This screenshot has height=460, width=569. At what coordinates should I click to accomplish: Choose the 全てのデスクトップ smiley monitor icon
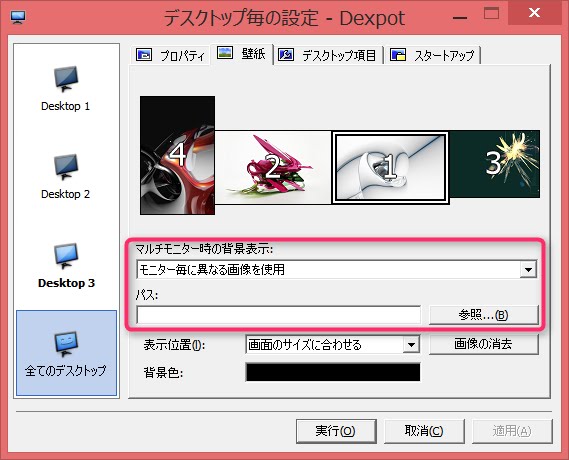pyautogui.click(x=66, y=344)
